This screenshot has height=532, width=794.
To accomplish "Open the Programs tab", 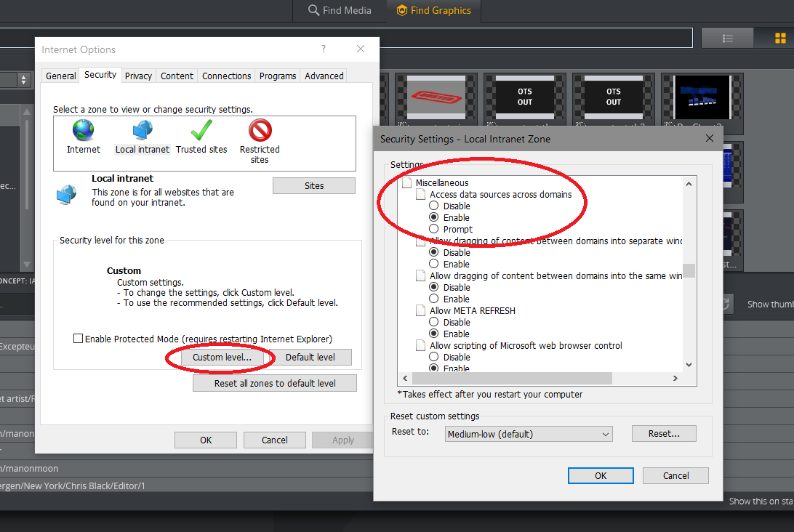I will coord(278,76).
